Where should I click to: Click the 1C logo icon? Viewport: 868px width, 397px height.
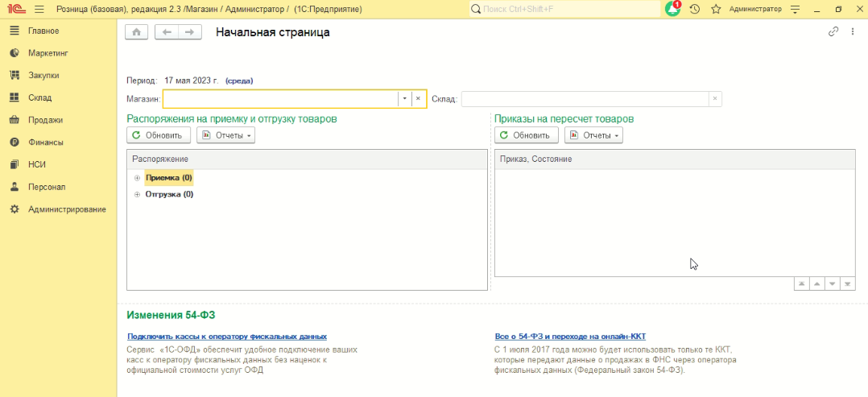15,10
